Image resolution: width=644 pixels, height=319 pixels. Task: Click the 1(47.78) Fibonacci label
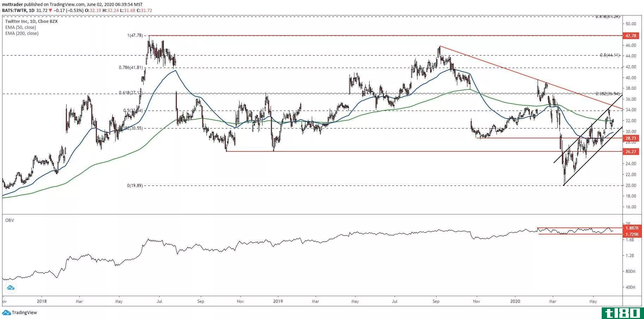pos(135,36)
